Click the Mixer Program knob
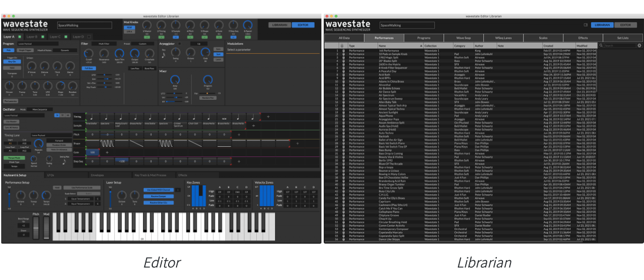 pyautogui.click(x=208, y=80)
